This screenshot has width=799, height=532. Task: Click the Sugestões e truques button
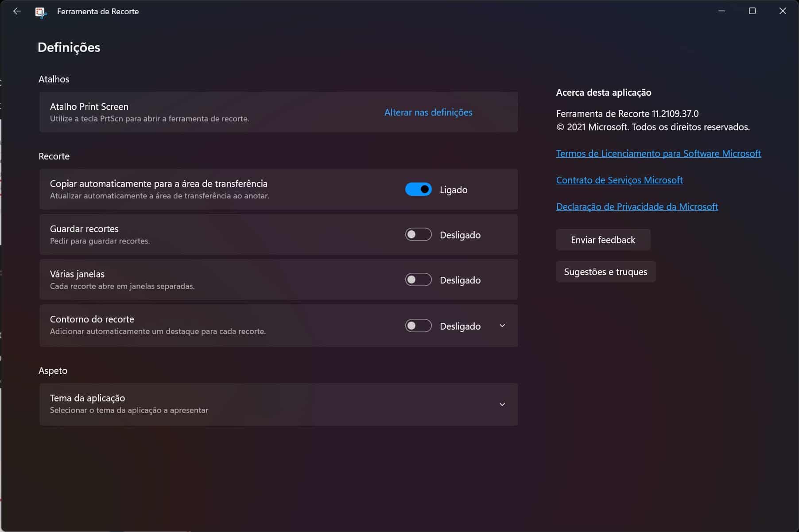(x=605, y=272)
